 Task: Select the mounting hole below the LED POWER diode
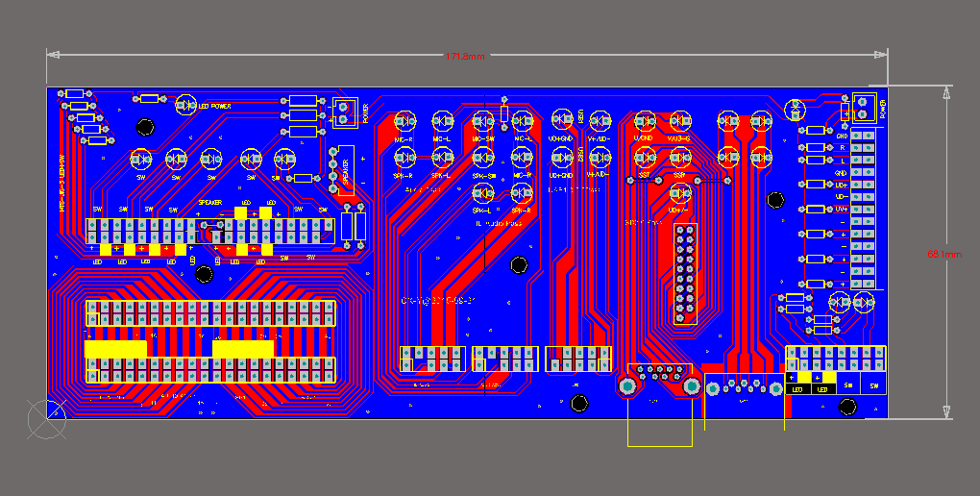[145, 127]
